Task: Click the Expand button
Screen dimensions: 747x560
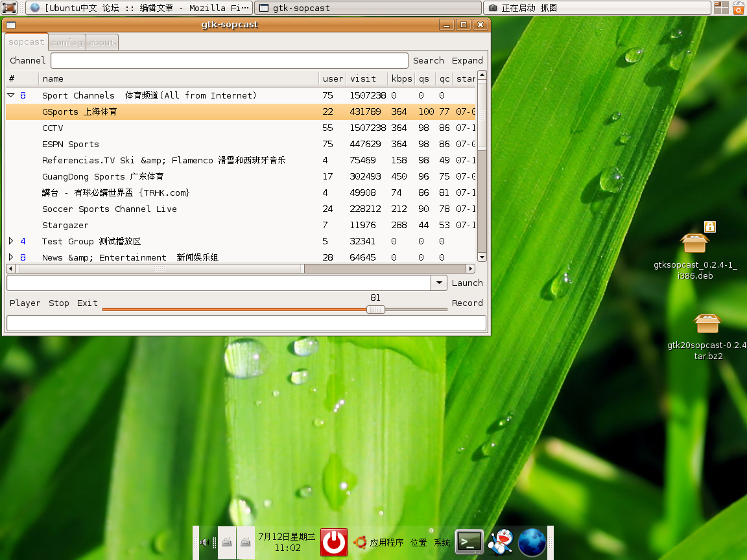Action: coord(467,60)
